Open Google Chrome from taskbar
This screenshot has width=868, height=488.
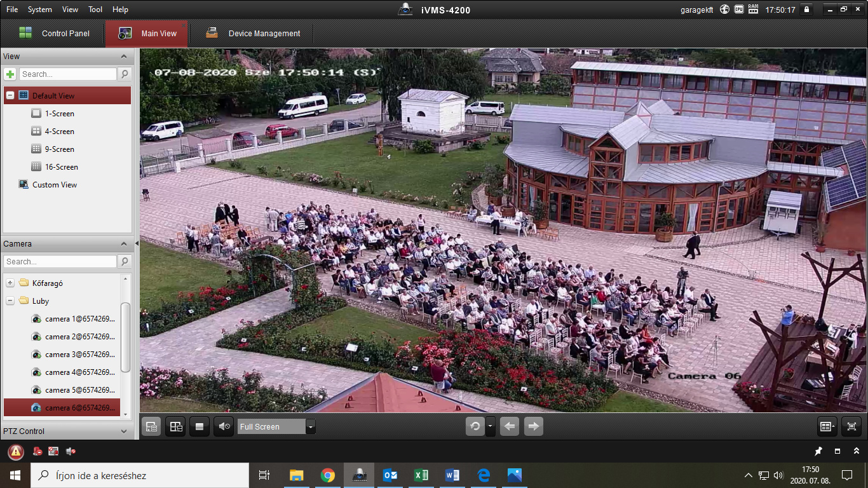(x=328, y=475)
